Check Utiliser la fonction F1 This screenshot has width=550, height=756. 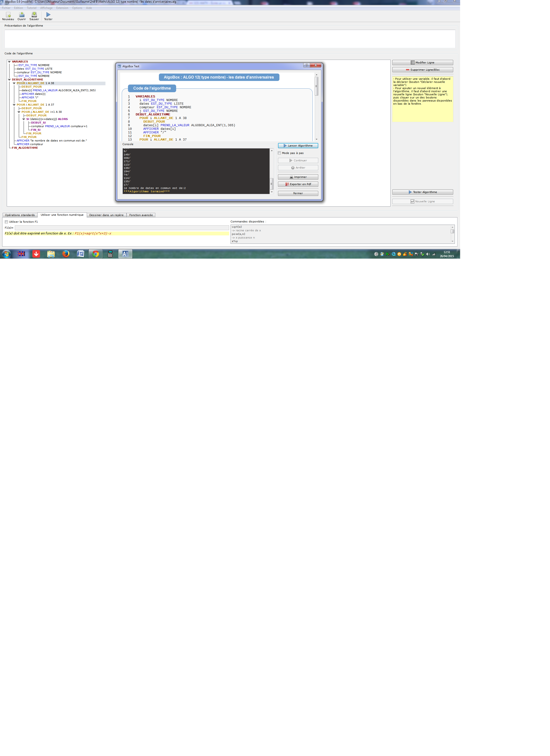click(x=6, y=222)
